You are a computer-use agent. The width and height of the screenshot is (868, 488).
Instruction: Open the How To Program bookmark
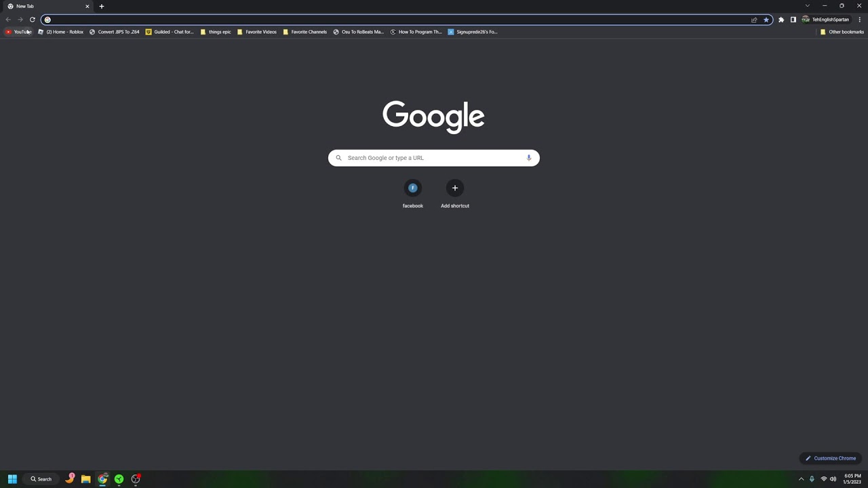pos(416,32)
